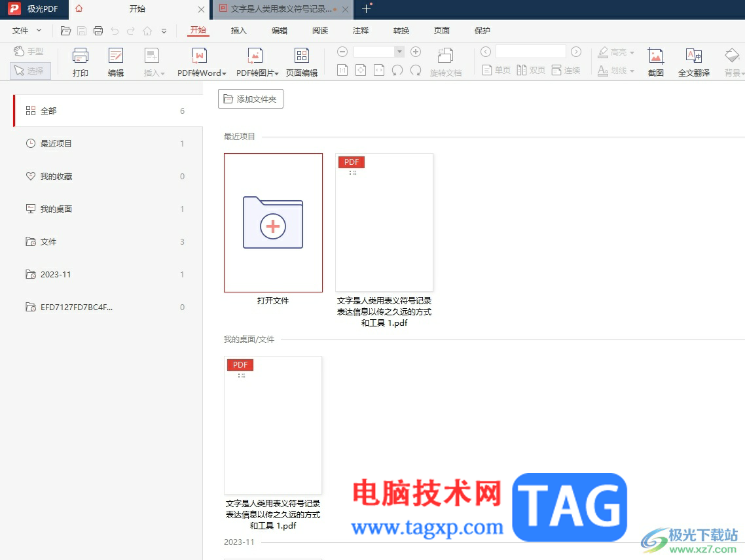Viewport: 745px width, 560px height.
Task: Click the 添加文件夹 add folder button
Action: 250,99
